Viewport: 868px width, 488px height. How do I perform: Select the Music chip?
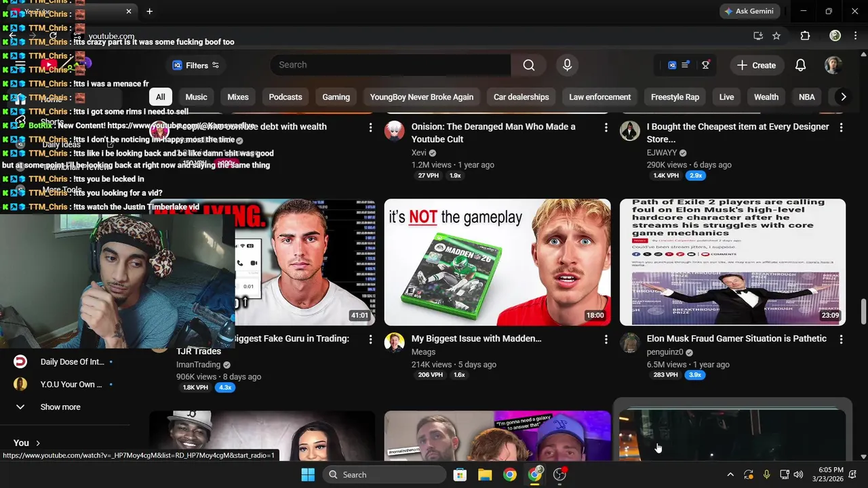[196, 97]
